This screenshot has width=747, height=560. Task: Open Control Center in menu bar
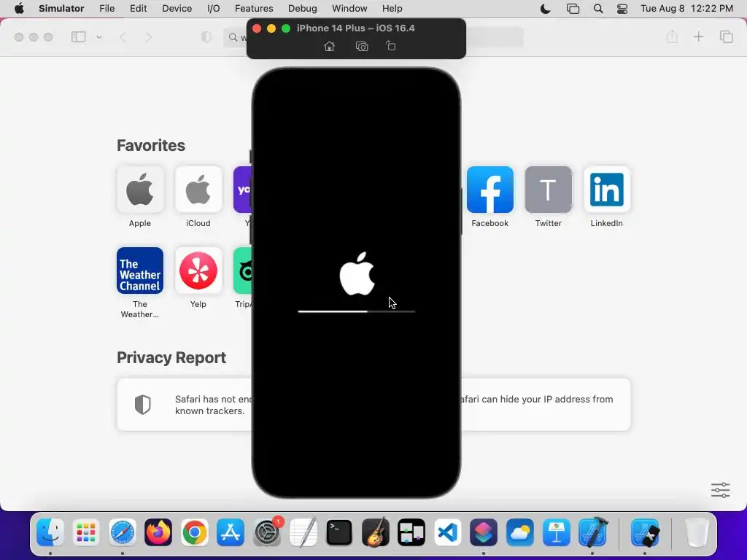point(622,9)
